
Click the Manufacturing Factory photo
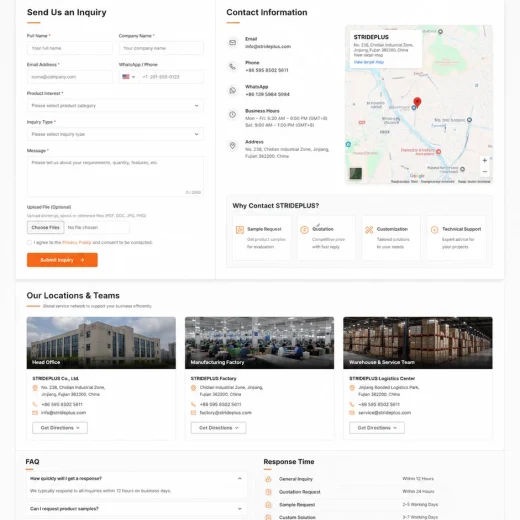point(259,343)
